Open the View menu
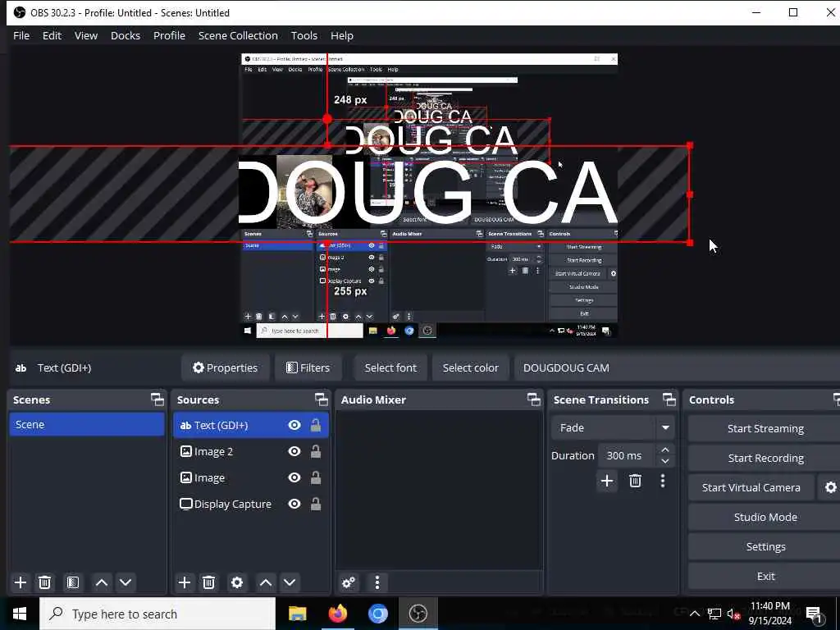 pos(85,35)
